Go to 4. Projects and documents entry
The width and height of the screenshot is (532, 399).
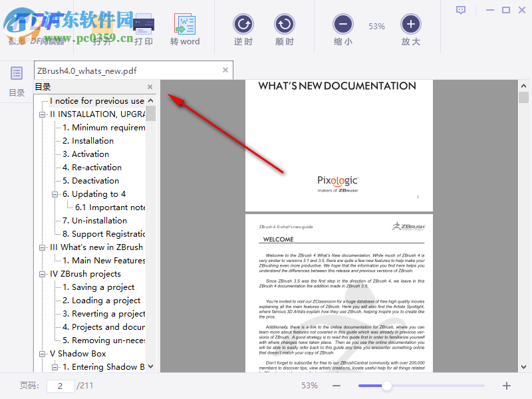click(104, 327)
